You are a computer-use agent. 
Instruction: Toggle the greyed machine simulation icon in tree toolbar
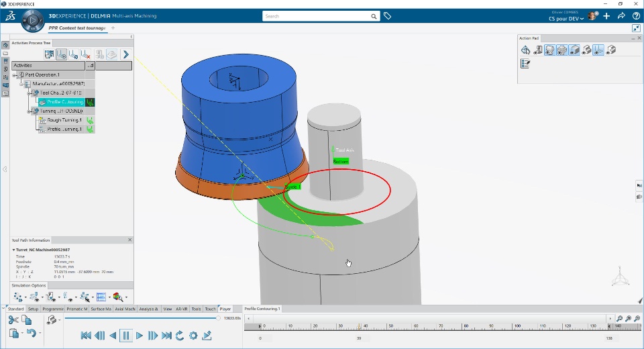coord(99,54)
